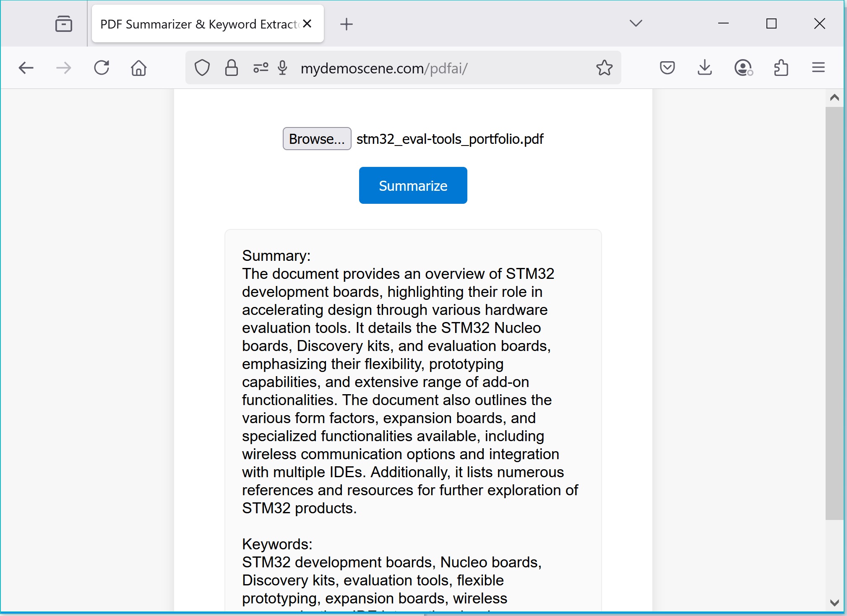Click Browse to choose another PDF
The height and width of the screenshot is (616, 847).
pos(316,138)
